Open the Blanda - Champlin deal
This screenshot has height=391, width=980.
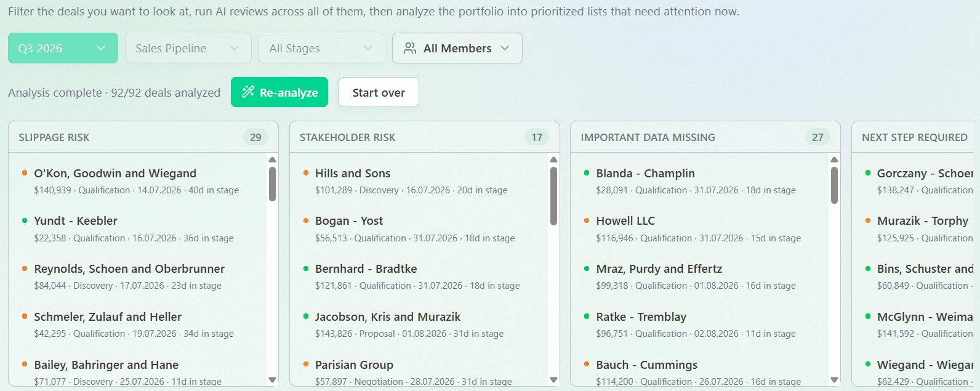tap(645, 173)
